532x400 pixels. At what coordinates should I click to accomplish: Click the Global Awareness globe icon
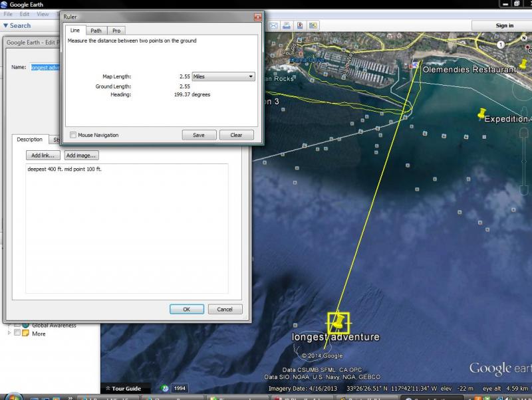(25, 325)
